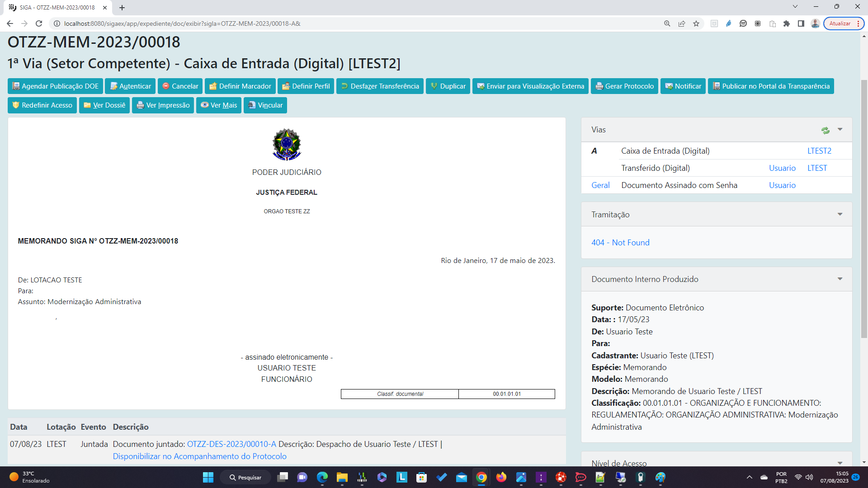
Task: Click the green refresh icon in Vias
Action: pos(826,130)
